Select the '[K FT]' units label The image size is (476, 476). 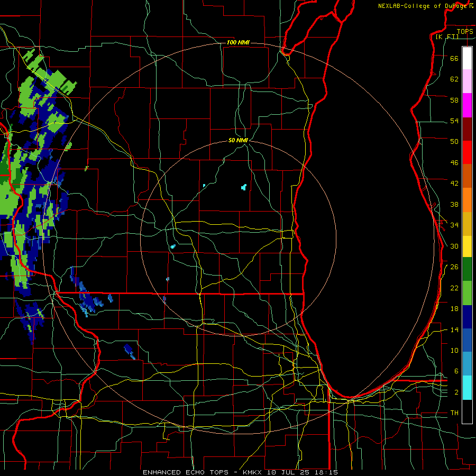447,36
